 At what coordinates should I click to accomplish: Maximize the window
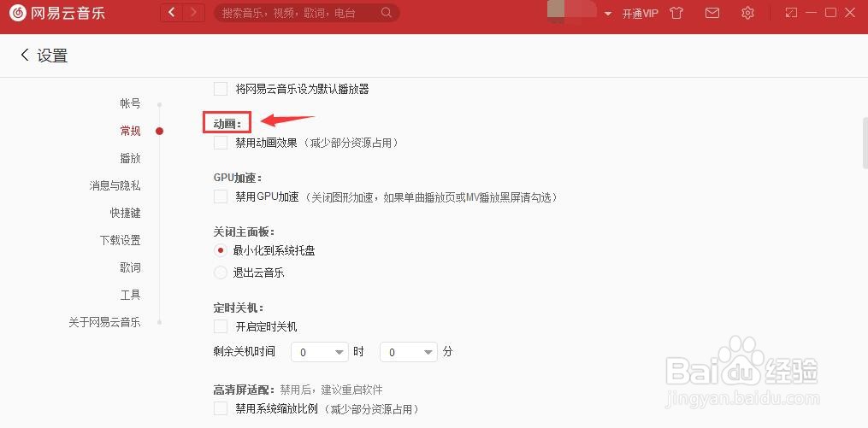coord(830,13)
